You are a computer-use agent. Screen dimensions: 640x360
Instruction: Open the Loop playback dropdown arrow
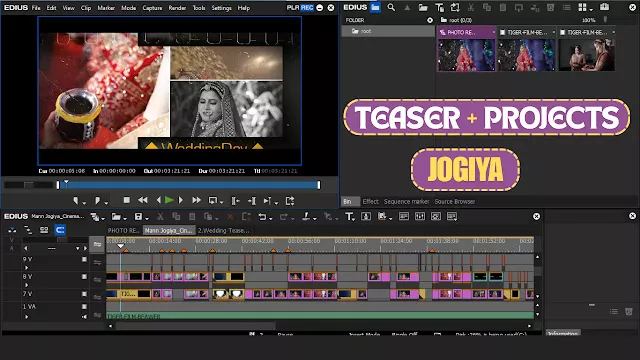221,202
